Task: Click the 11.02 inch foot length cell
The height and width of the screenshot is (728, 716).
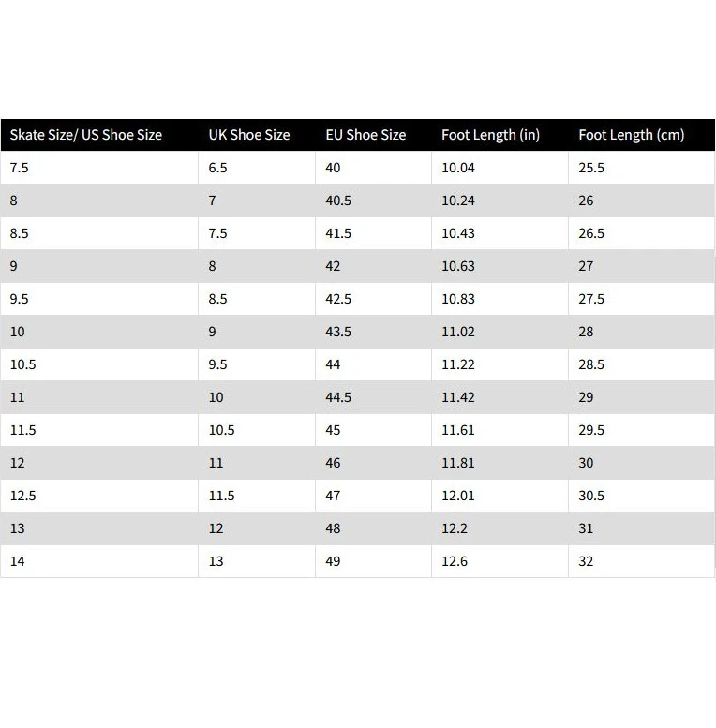Action: [458, 332]
